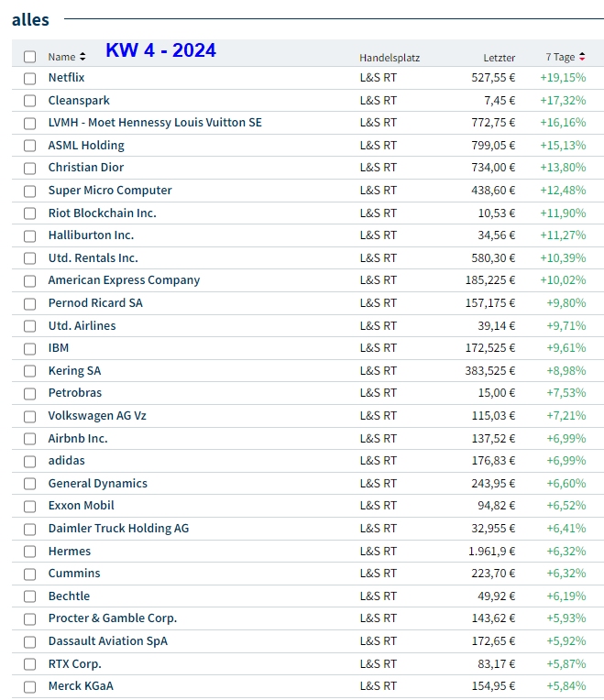
Task: Enable the Hermes row checkbox
Action: click(x=30, y=552)
